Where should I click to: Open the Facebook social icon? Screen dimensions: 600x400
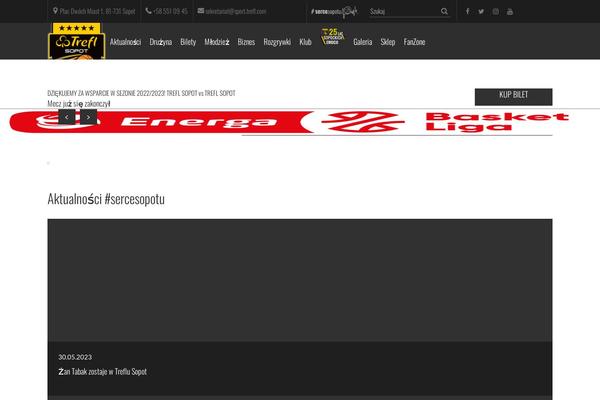point(467,11)
